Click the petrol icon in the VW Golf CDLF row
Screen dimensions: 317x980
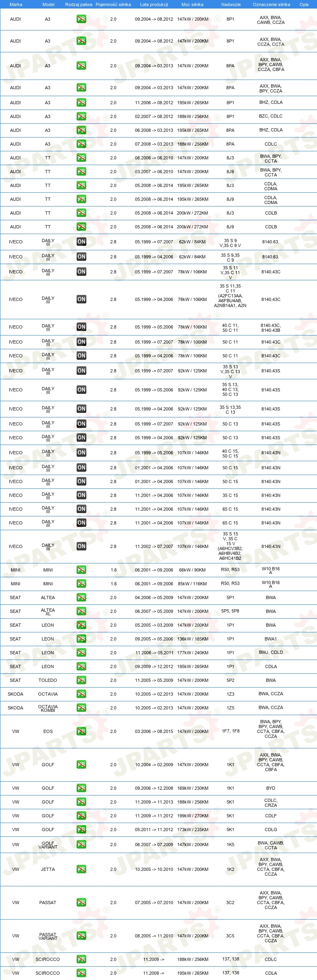coord(81,816)
